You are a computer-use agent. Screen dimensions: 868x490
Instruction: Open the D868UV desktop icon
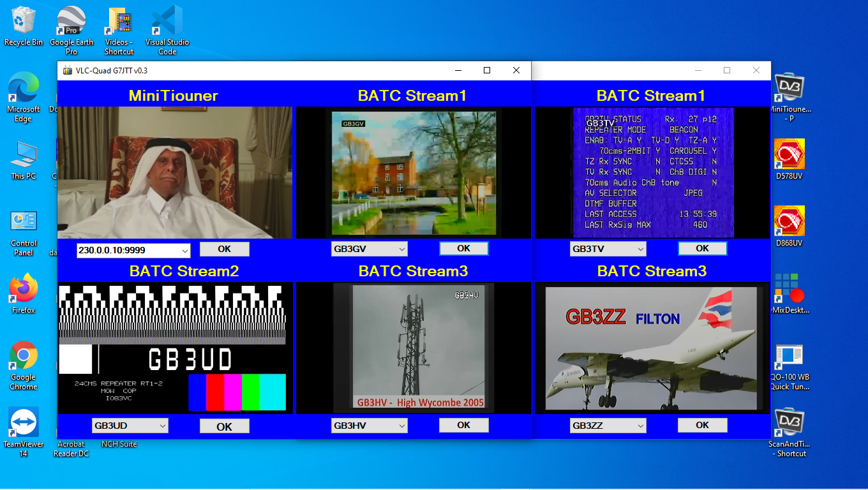click(789, 226)
